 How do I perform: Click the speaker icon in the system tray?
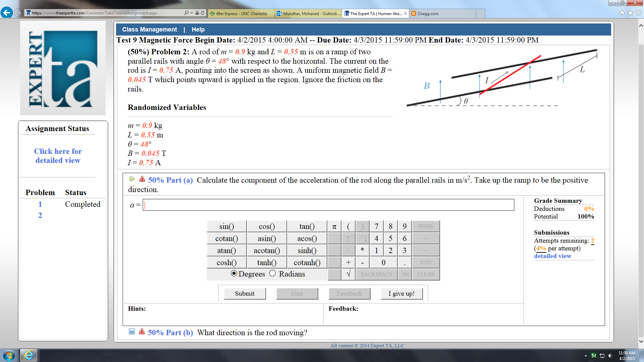609,355
